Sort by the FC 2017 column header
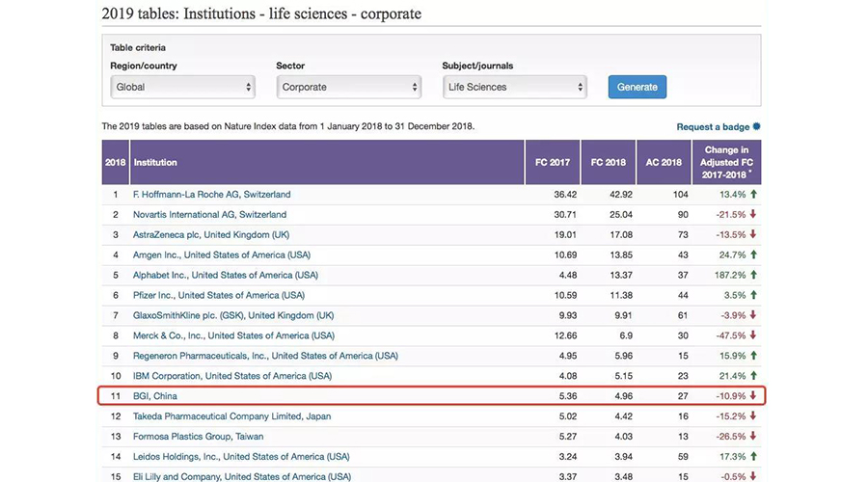868x482 pixels. 553,162
